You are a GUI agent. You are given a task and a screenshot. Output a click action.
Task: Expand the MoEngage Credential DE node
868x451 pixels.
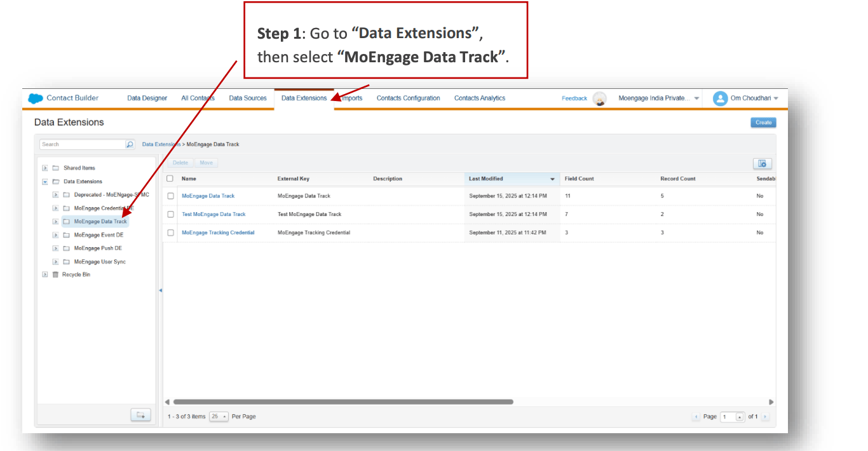(55, 208)
